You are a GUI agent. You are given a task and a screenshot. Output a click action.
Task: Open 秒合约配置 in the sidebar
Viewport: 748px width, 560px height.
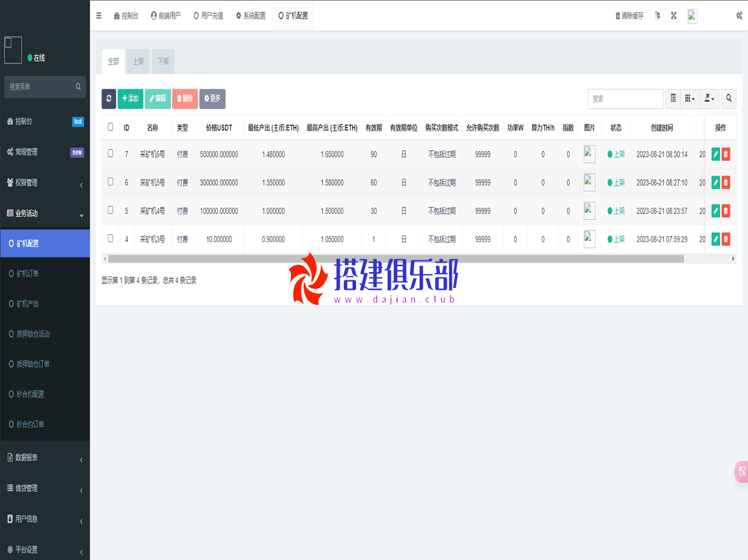tap(45, 394)
